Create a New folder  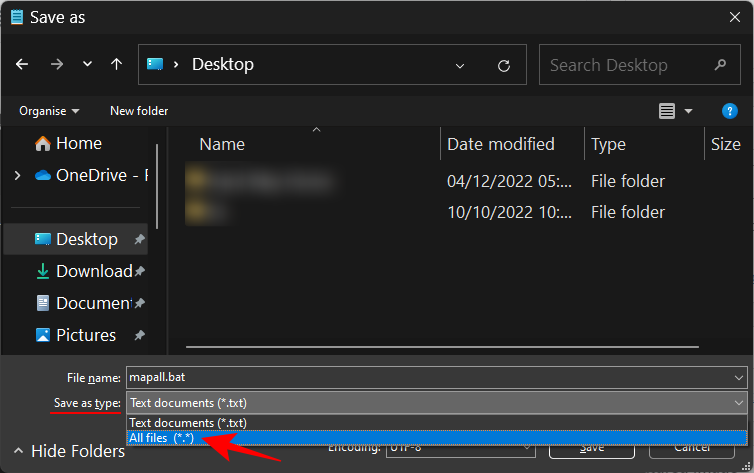[x=139, y=111]
